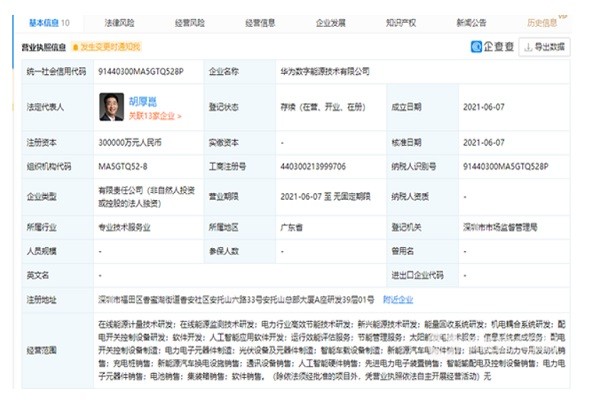Switch to the 知识产权 tab
The height and width of the screenshot is (400, 600).
point(401,23)
